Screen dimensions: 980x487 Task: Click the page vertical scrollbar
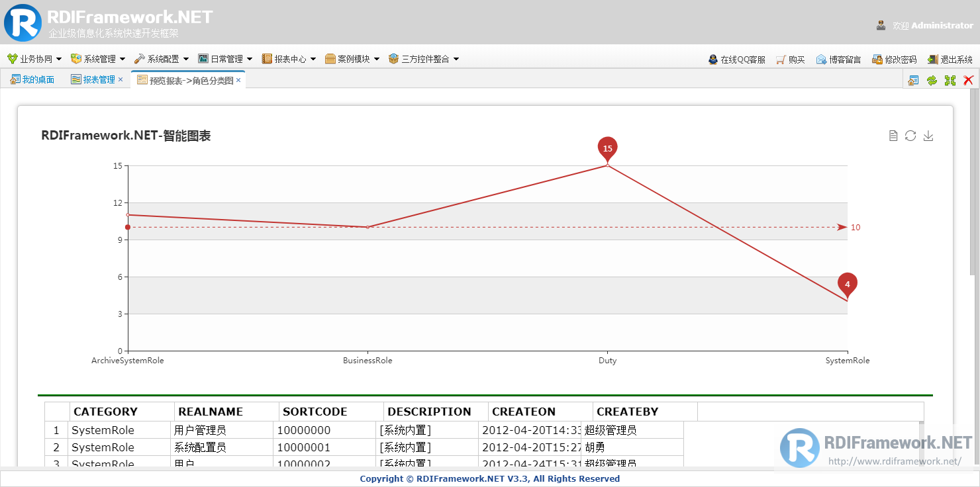(x=973, y=182)
